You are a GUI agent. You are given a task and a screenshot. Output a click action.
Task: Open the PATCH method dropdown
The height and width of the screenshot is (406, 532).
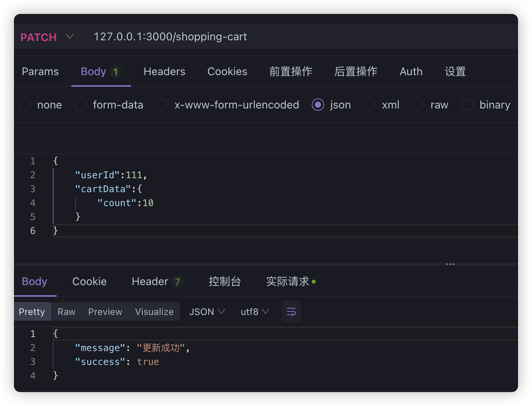pyautogui.click(x=47, y=37)
